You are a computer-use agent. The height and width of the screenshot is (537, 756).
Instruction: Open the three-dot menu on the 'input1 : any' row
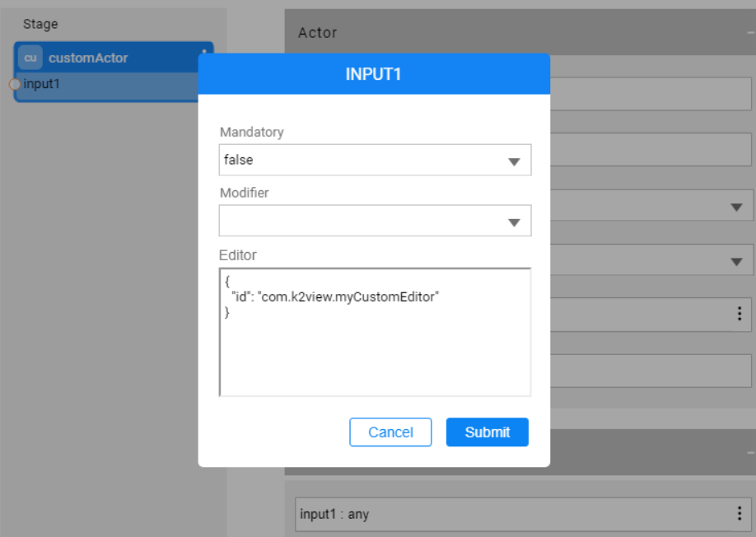tap(739, 515)
